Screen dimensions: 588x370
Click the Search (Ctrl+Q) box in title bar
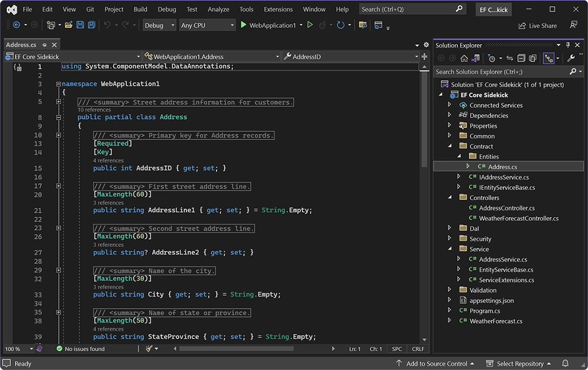[x=413, y=9]
